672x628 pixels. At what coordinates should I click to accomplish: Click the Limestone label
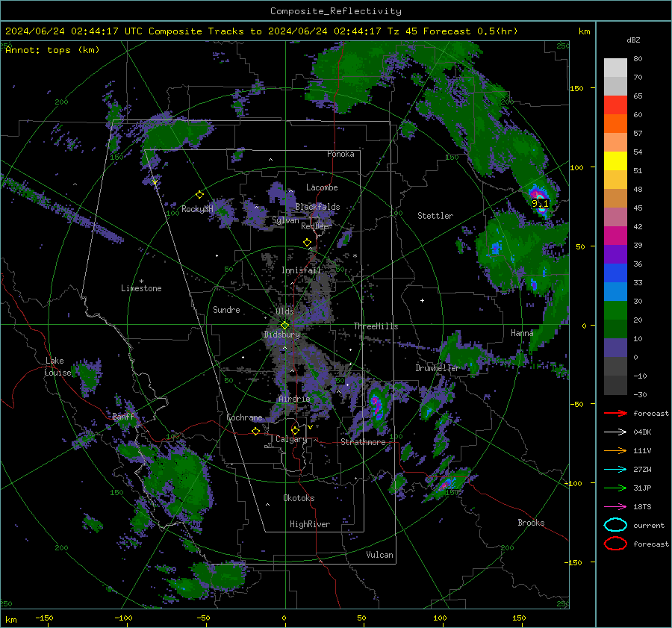(x=141, y=288)
